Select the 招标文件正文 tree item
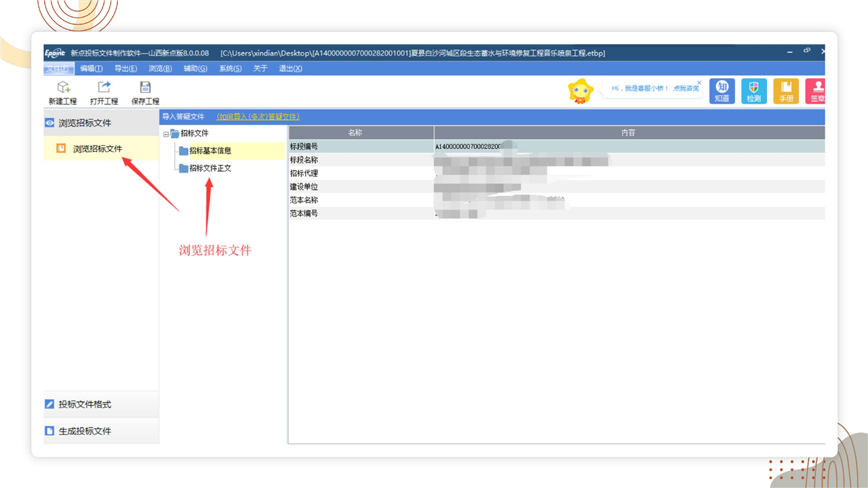 pyautogui.click(x=210, y=168)
